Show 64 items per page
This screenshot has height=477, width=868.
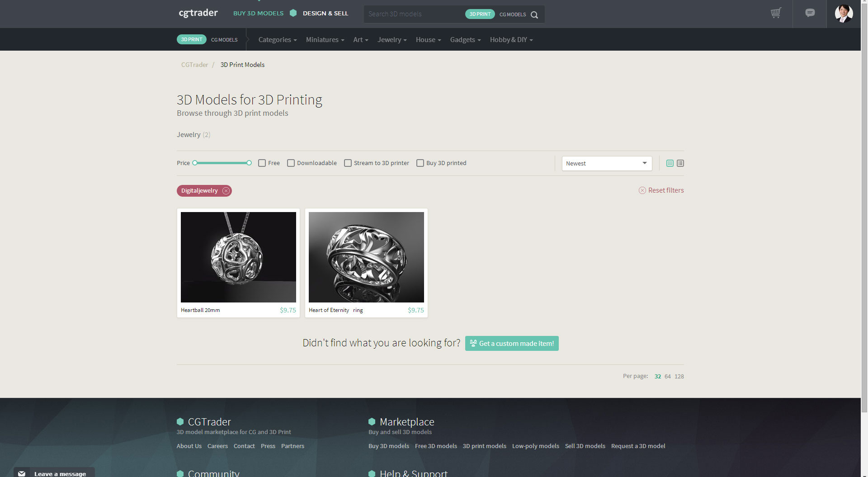(x=668, y=377)
